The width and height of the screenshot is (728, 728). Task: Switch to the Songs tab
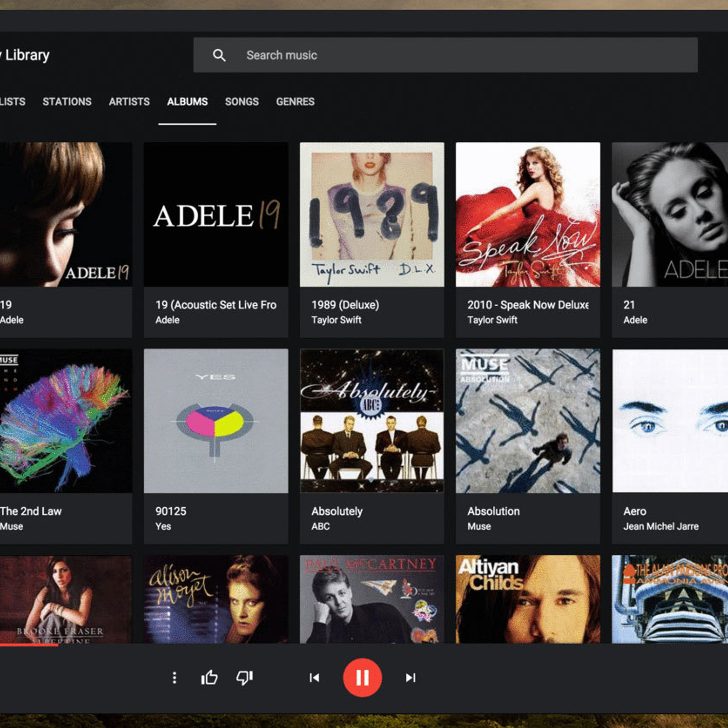tap(242, 101)
